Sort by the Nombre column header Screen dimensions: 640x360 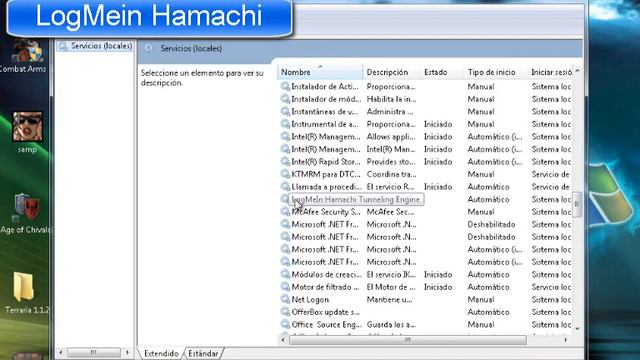(x=320, y=72)
